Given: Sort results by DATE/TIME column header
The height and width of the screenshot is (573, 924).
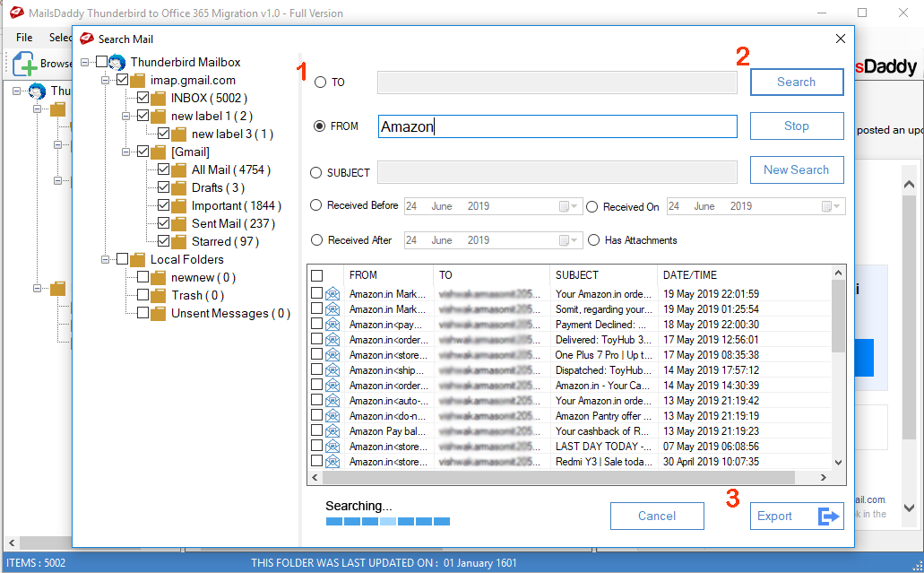Looking at the screenshot, I should pos(744,275).
